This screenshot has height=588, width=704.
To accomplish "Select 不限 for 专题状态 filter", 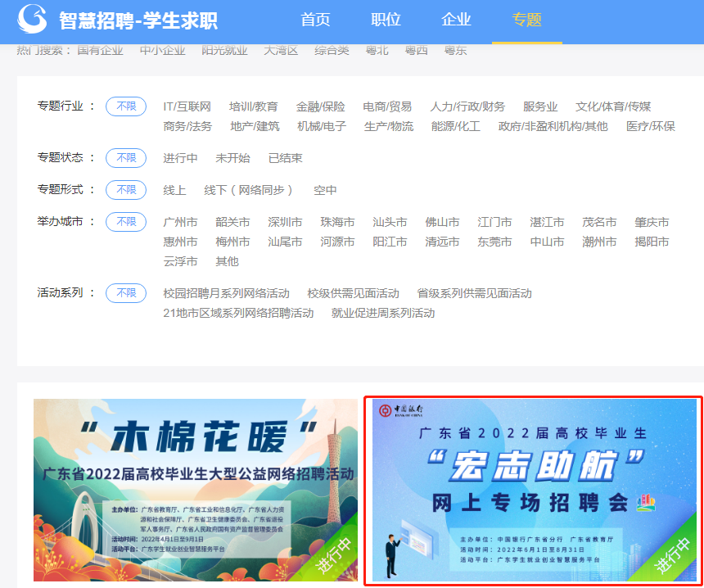I will 126,158.
